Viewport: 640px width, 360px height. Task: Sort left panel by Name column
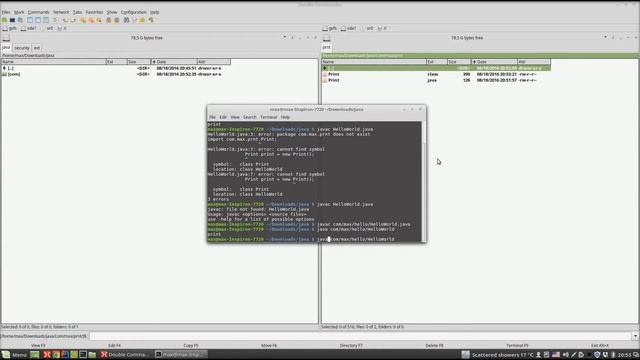click(x=53, y=62)
